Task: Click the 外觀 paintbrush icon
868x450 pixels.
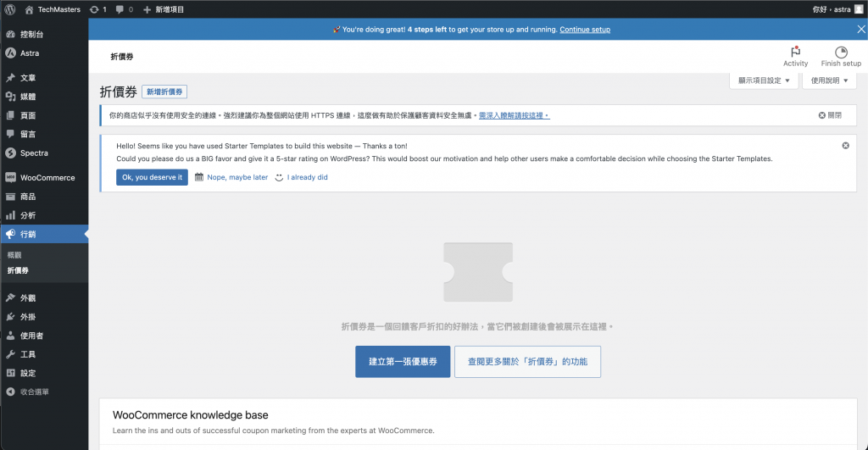Action: click(x=10, y=297)
